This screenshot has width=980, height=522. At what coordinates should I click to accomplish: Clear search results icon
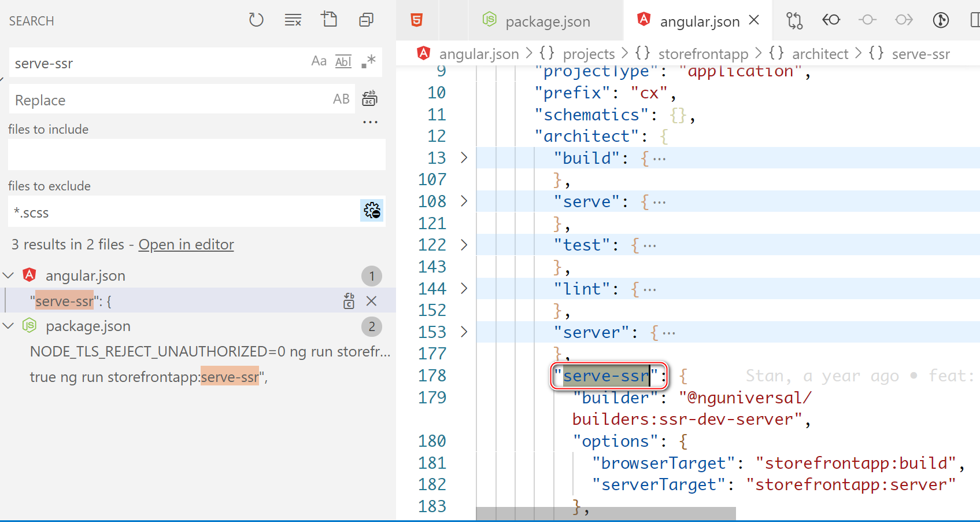coord(293,20)
